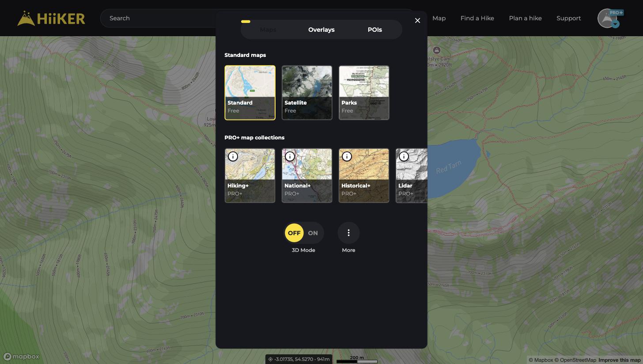Click the Standard maps heading
The width and height of the screenshot is (643, 364).
pos(245,55)
